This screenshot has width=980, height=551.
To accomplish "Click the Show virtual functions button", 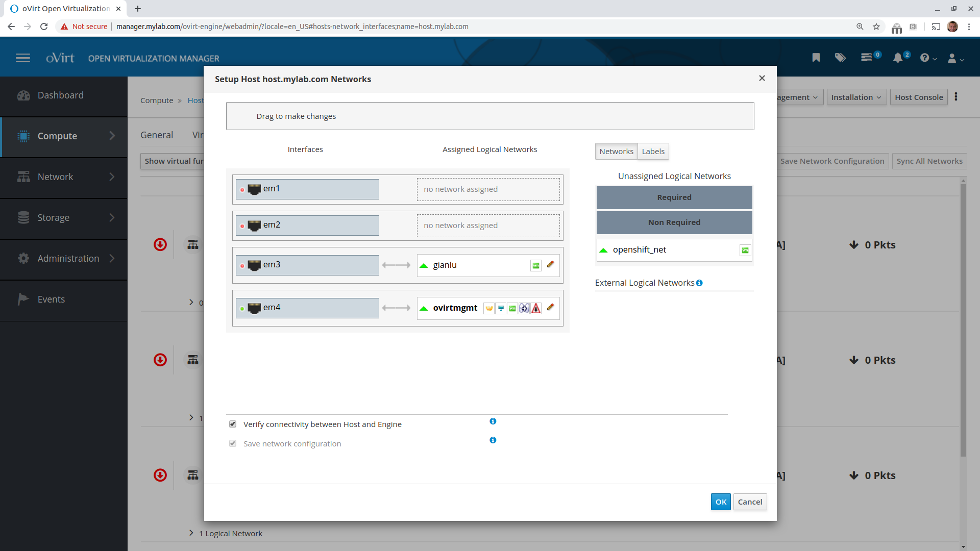I will 173,161.
